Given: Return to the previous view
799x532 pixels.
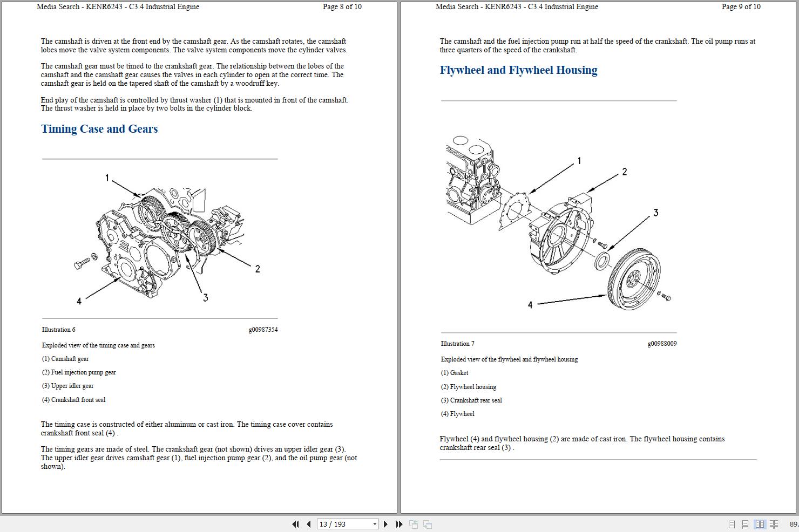Looking at the screenshot, I should tap(414, 524).
